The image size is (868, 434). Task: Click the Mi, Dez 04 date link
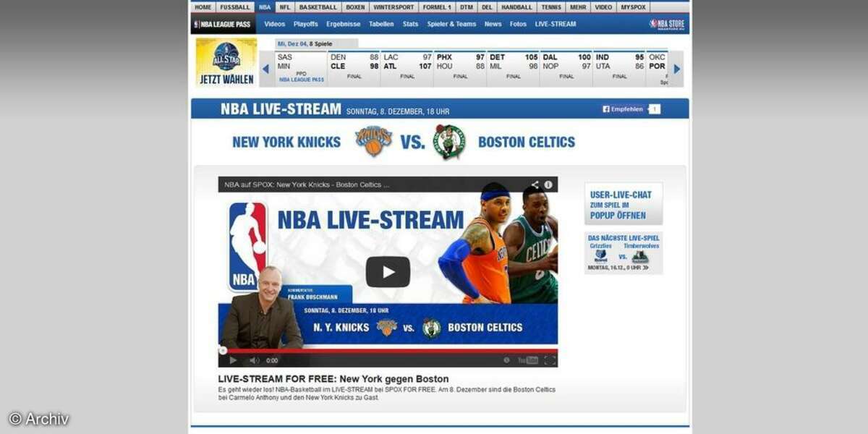pos(292,44)
